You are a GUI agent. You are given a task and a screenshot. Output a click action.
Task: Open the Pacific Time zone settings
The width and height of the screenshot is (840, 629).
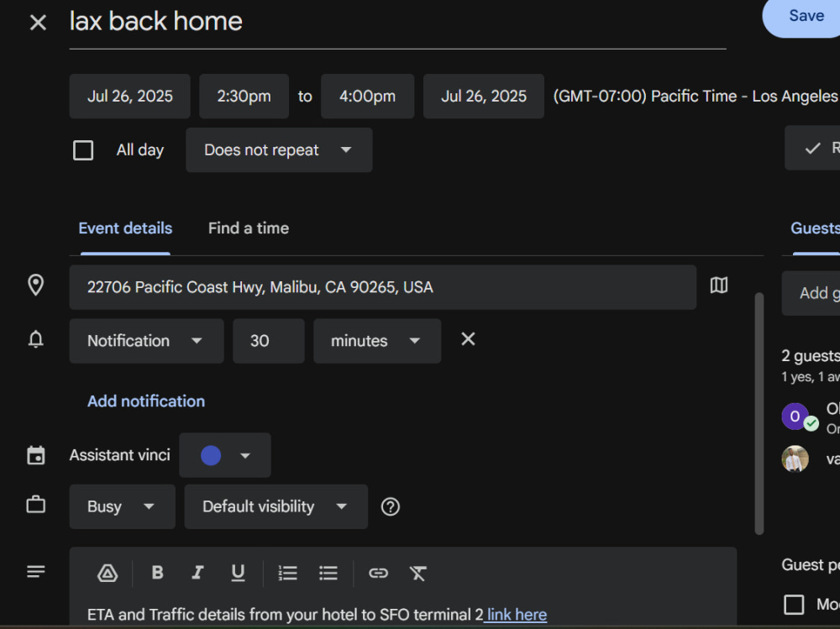pos(696,97)
